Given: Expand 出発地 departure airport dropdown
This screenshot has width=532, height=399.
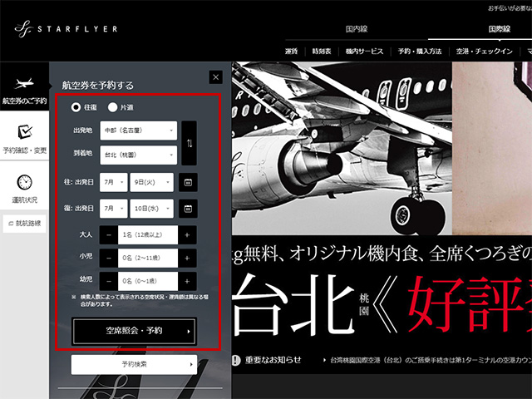Looking at the screenshot, I should pyautogui.click(x=138, y=131).
